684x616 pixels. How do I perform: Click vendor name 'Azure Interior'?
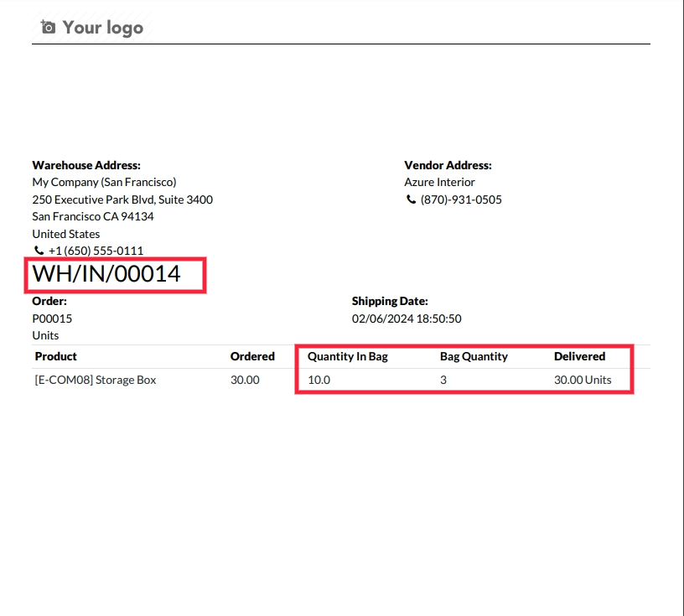click(x=439, y=182)
